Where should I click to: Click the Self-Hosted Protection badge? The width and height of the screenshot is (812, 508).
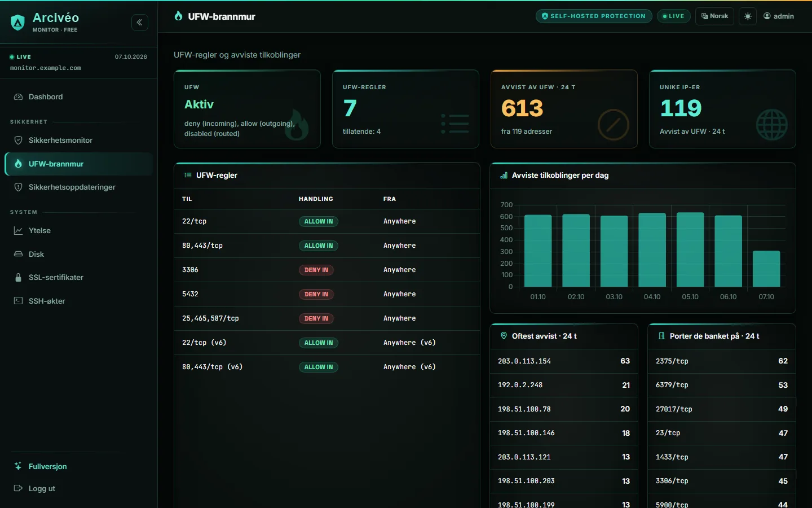[x=594, y=16]
